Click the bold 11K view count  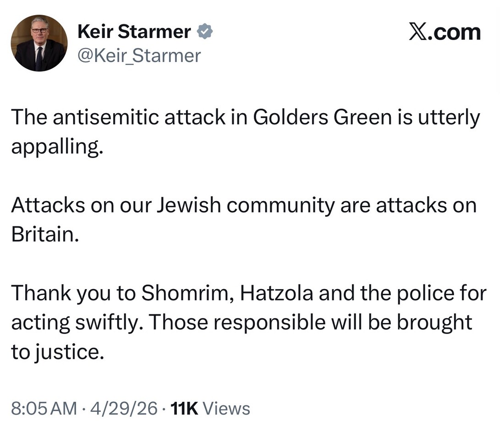pos(184,408)
